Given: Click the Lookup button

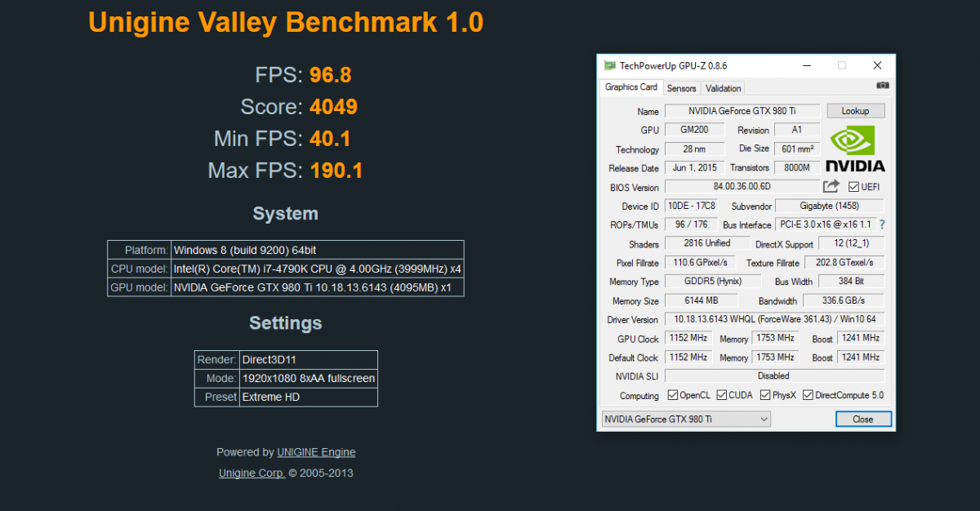Looking at the screenshot, I should [x=855, y=110].
